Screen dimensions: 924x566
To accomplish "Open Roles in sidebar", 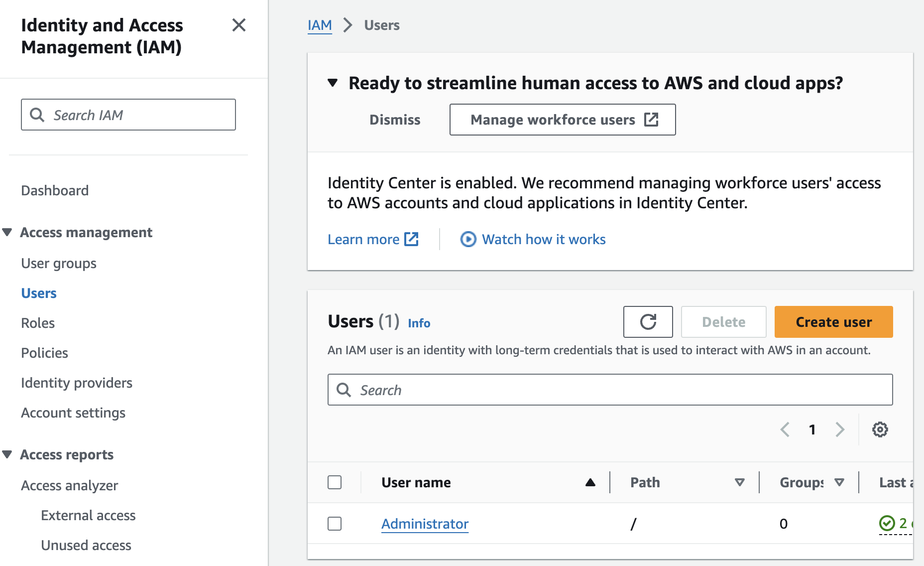I will 38,323.
